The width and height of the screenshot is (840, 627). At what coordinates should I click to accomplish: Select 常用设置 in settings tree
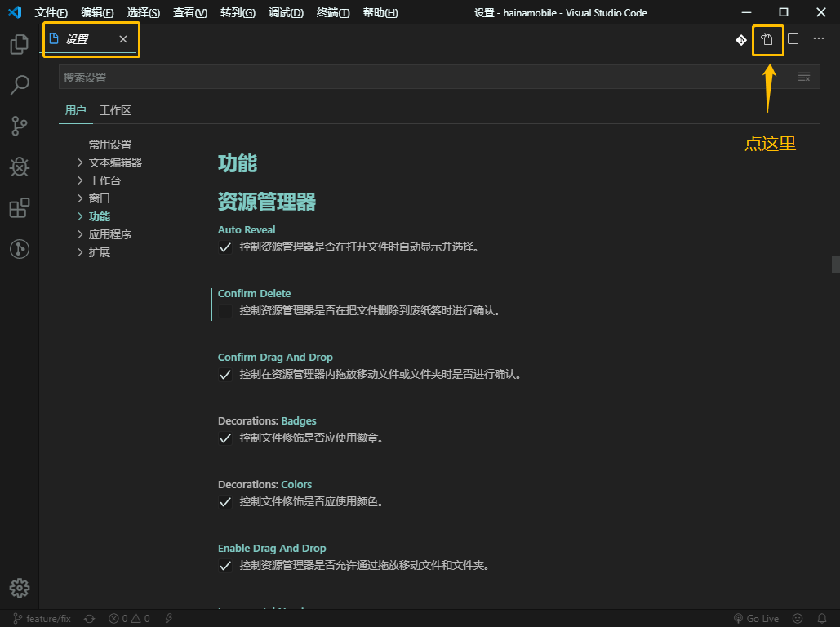point(110,145)
